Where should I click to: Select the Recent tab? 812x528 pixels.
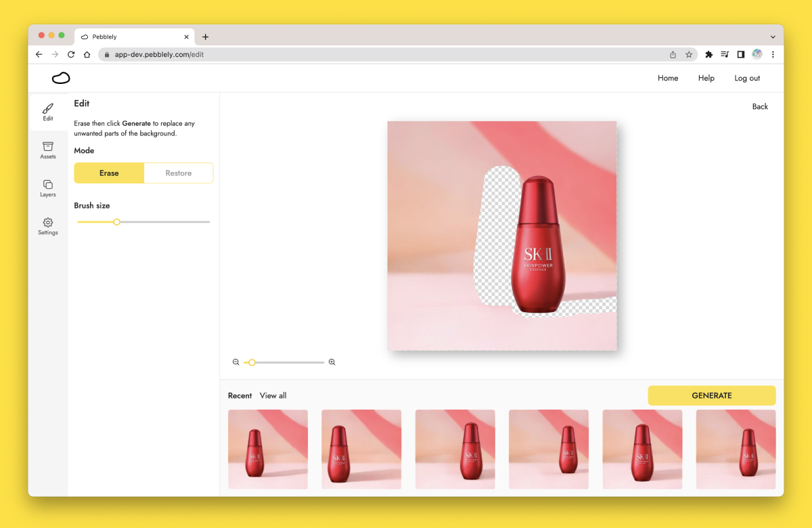point(240,395)
